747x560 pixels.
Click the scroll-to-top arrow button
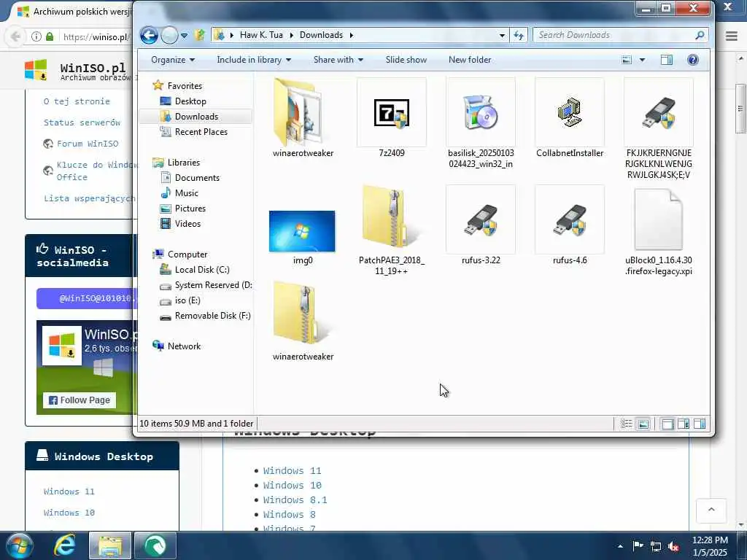pos(711,510)
